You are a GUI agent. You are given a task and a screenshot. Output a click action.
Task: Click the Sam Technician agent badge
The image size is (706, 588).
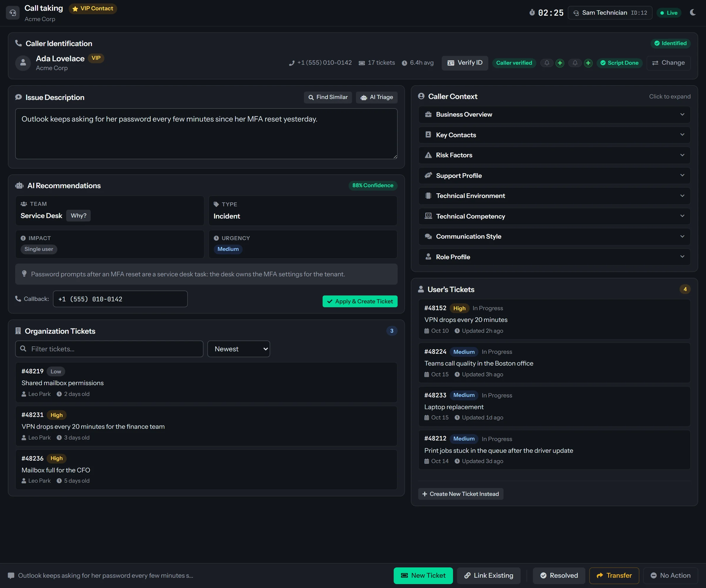coord(610,13)
